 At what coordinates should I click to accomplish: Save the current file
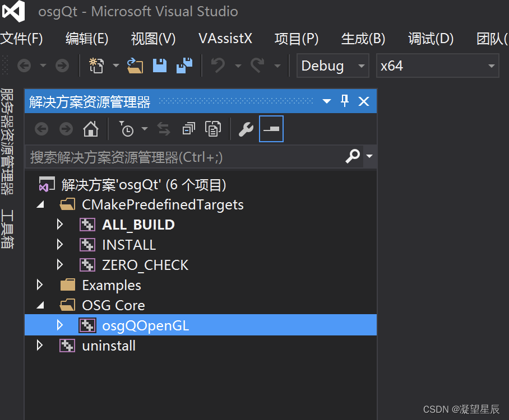coord(160,66)
